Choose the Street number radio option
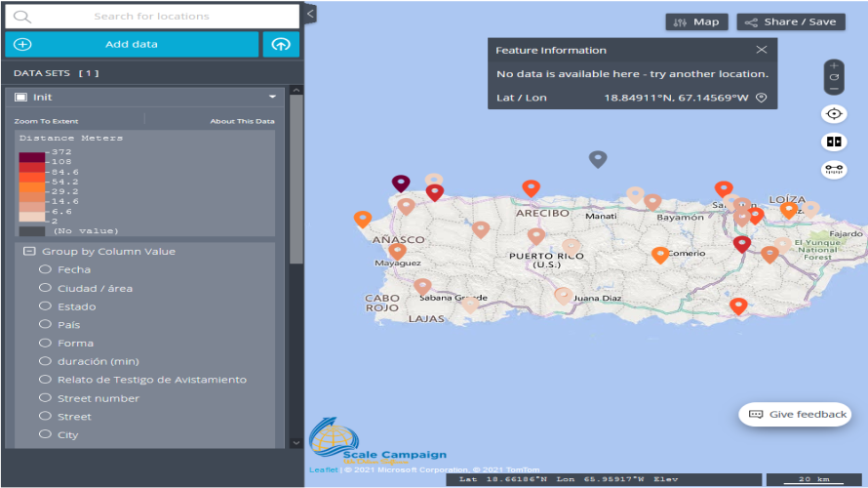868x488 pixels. 45,398
